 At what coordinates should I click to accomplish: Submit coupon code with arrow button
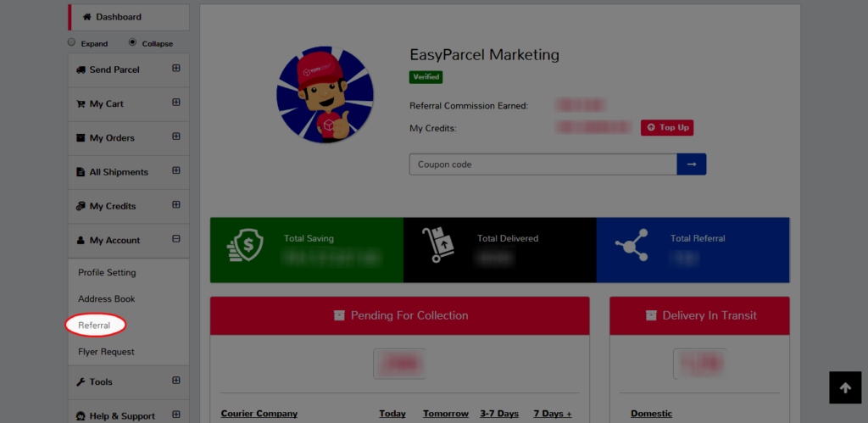coord(692,164)
